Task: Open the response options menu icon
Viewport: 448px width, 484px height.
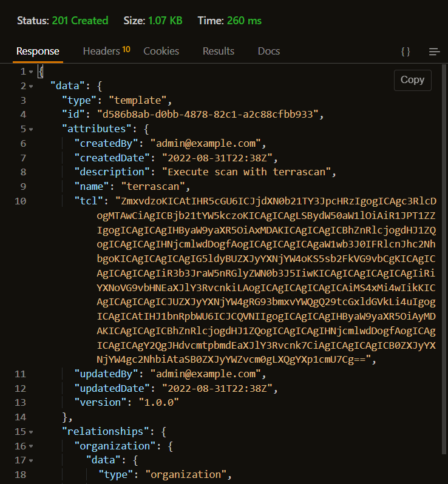Action: coord(434,52)
